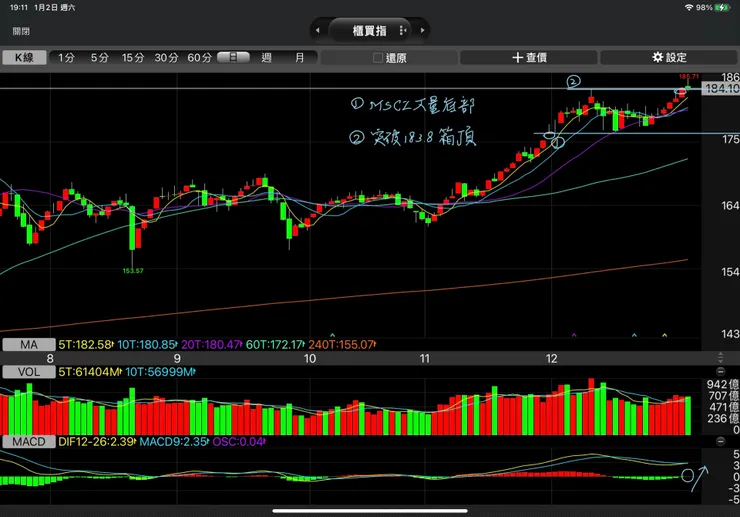
Task: Click the 240T:155.07 moving average value
Action: pos(342,345)
